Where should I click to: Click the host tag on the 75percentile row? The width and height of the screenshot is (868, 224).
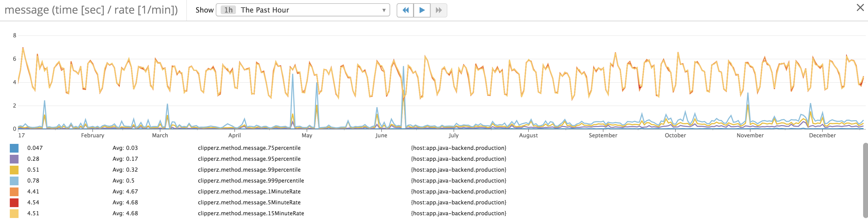click(459, 148)
